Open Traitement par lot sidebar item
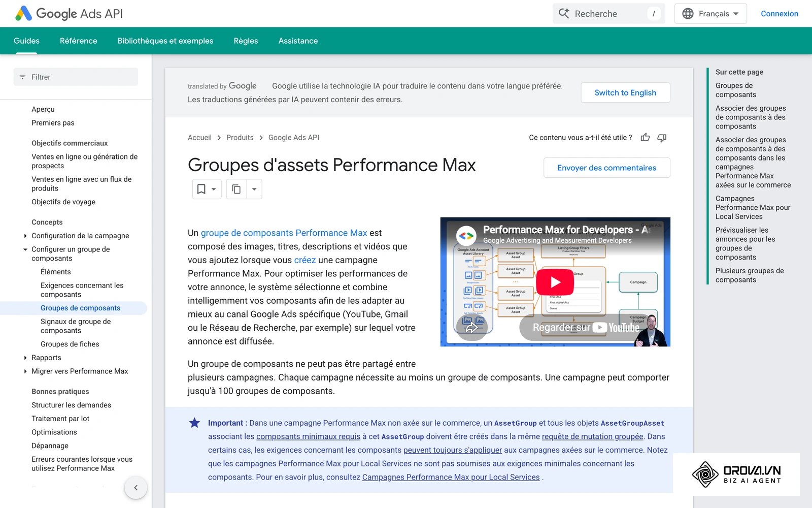Image resolution: width=812 pixels, height=508 pixels. click(x=60, y=419)
